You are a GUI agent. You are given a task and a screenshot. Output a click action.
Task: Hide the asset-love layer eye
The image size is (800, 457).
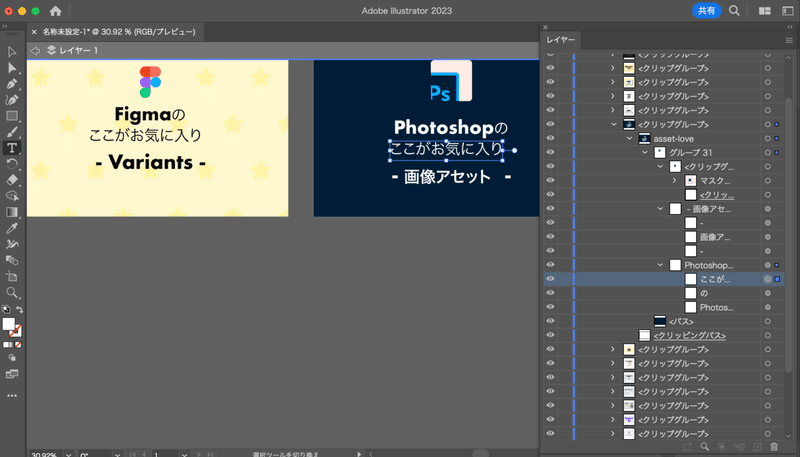click(550, 138)
